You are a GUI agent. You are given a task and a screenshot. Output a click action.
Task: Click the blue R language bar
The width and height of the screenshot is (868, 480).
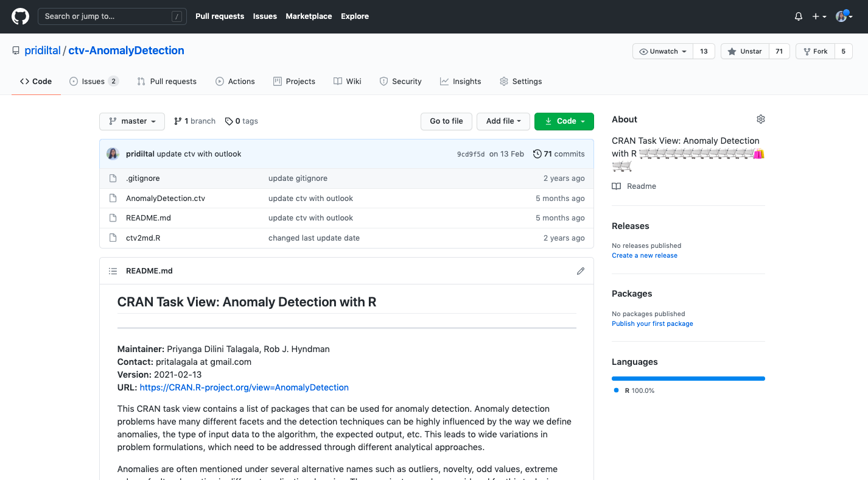[x=688, y=379]
